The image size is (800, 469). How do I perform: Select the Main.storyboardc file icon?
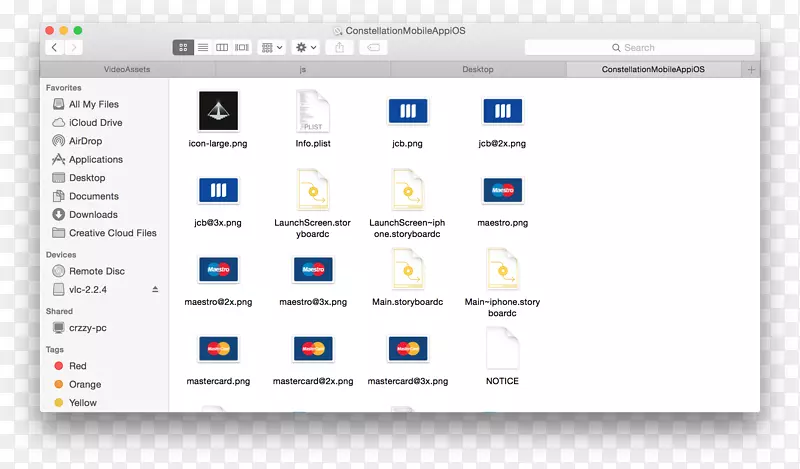tap(407, 270)
